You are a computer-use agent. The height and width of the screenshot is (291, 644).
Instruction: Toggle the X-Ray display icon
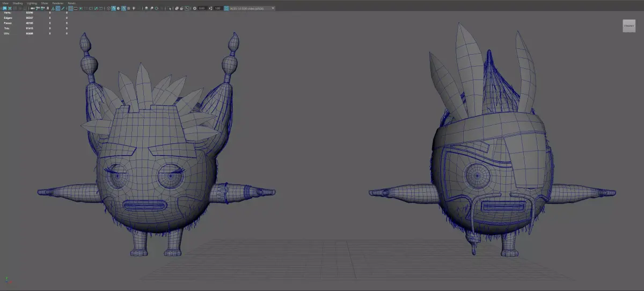pyautogui.click(x=177, y=9)
